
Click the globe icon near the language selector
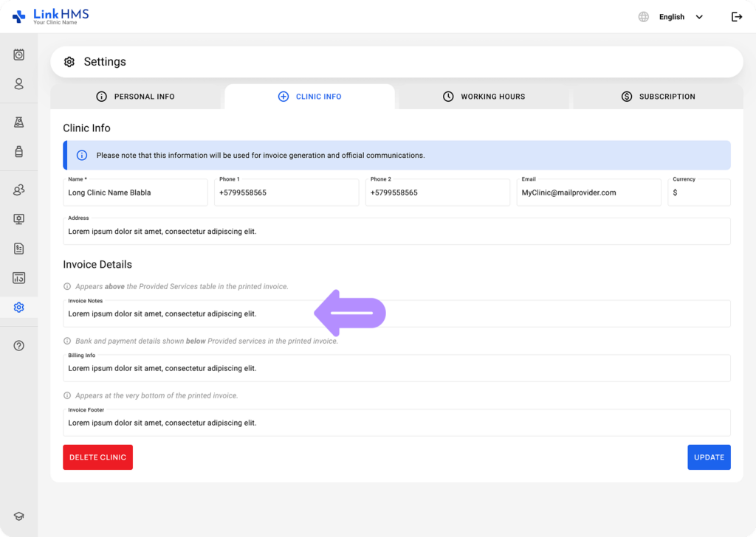[x=642, y=16]
